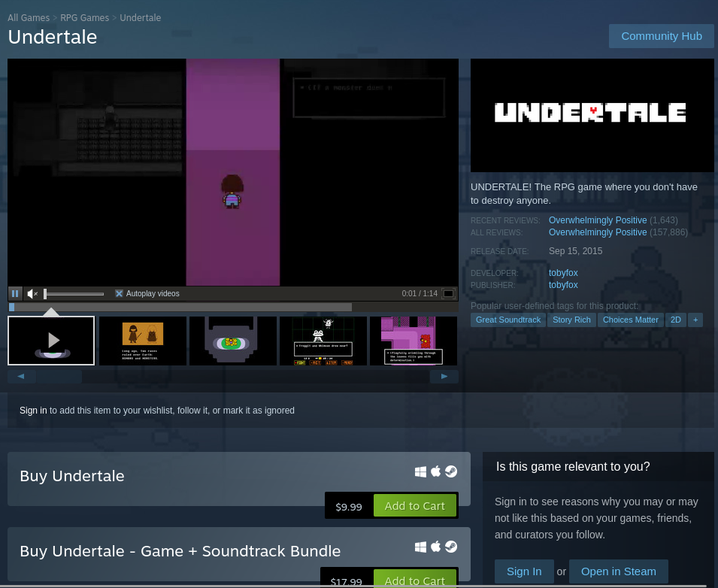The width and height of the screenshot is (718, 588).
Task: Unmute the trailer audio via speaker icon
Action: 31,293
